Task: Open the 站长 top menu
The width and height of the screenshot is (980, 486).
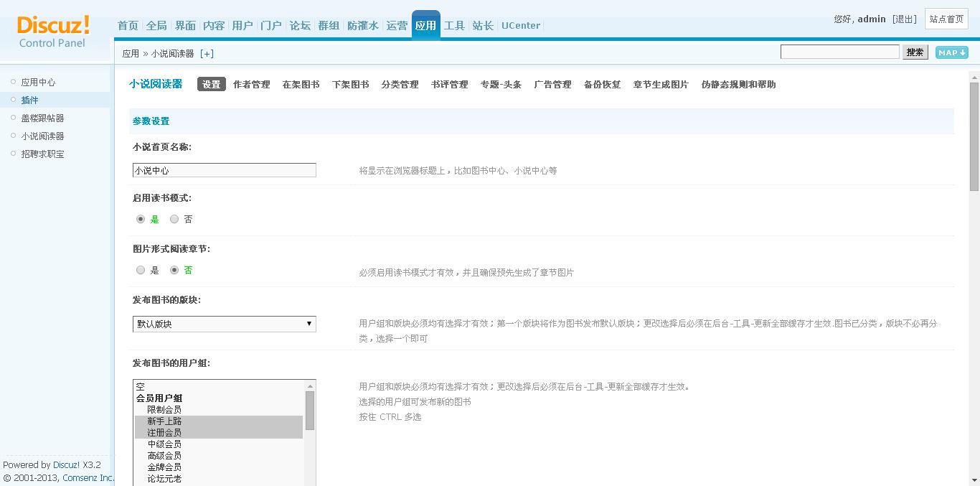Action: click(x=483, y=25)
